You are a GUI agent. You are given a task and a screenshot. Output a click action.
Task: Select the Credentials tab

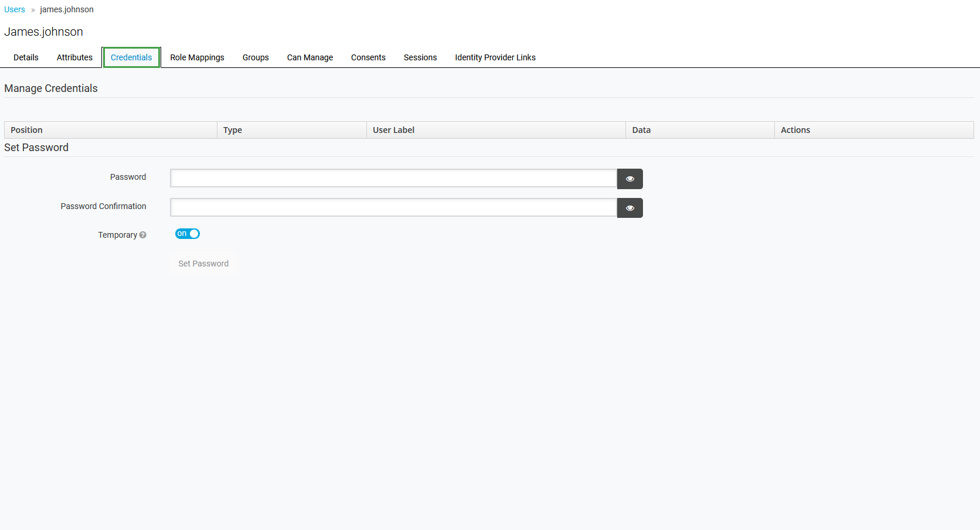click(131, 57)
